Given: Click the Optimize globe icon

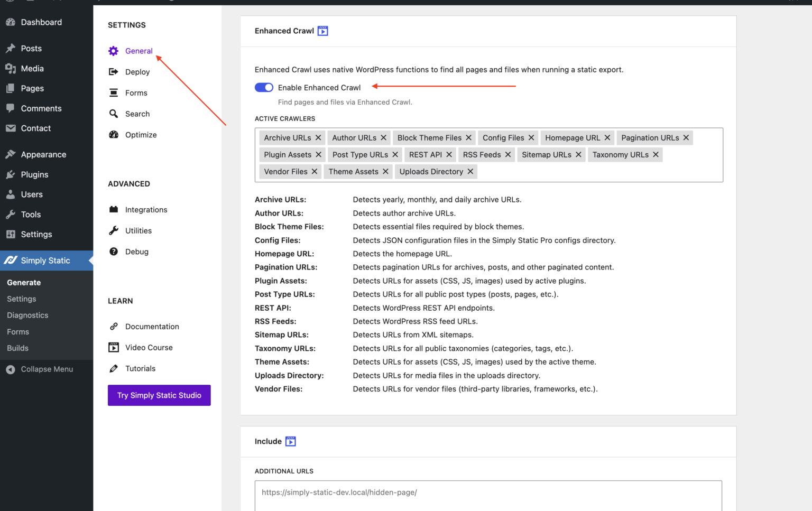Looking at the screenshot, I should 113,134.
